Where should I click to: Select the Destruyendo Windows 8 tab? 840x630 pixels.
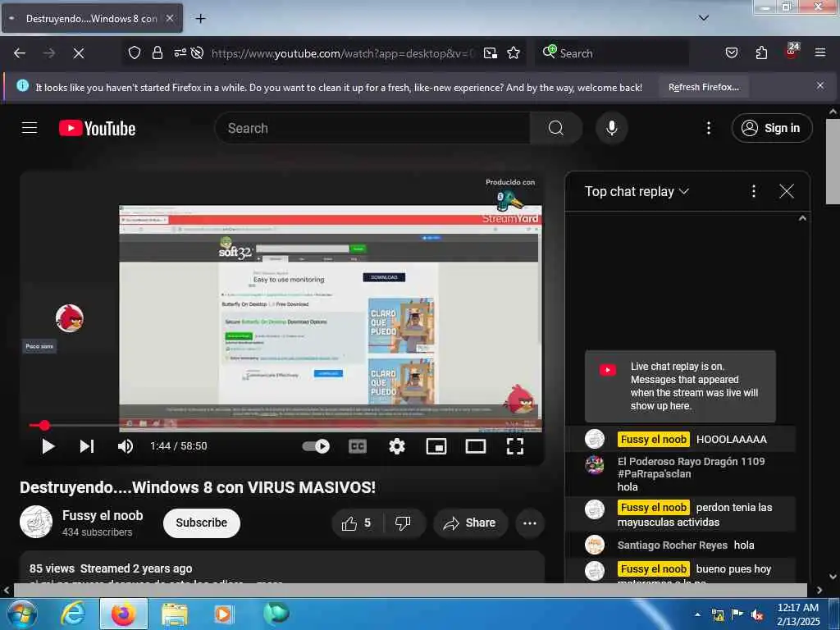pos(92,18)
